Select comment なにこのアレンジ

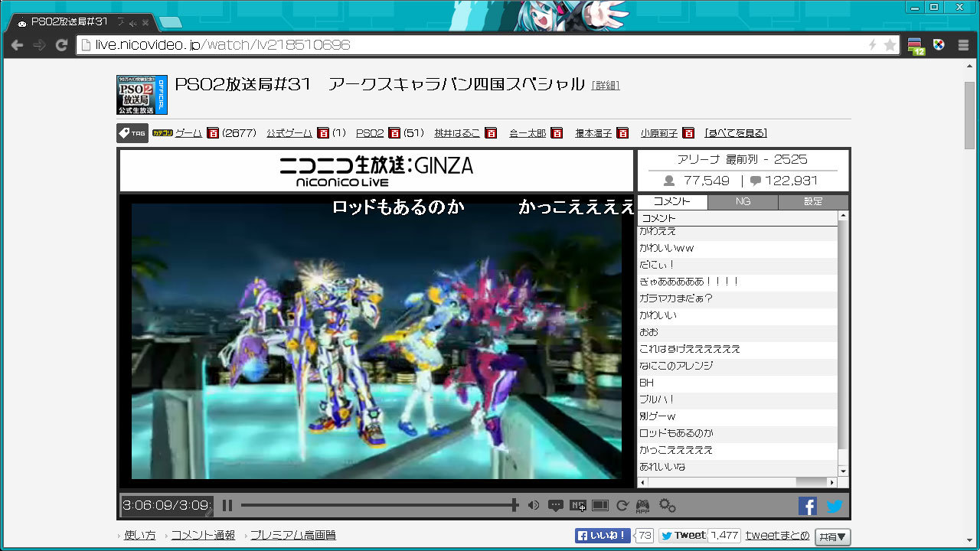pyautogui.click(x=737, y=366)
